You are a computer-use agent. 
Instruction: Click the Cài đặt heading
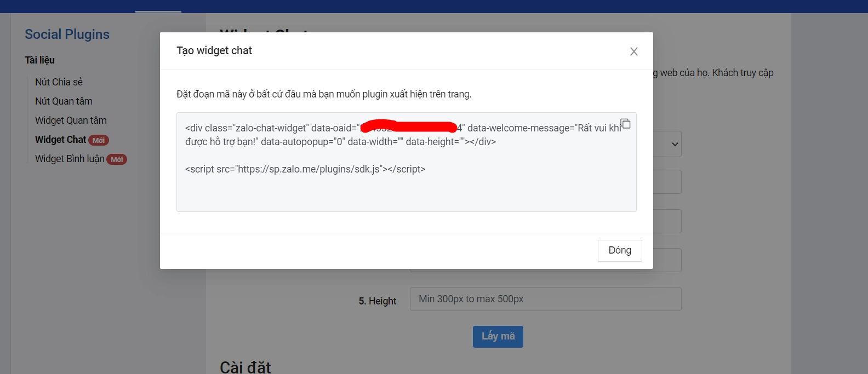[245, 367]
